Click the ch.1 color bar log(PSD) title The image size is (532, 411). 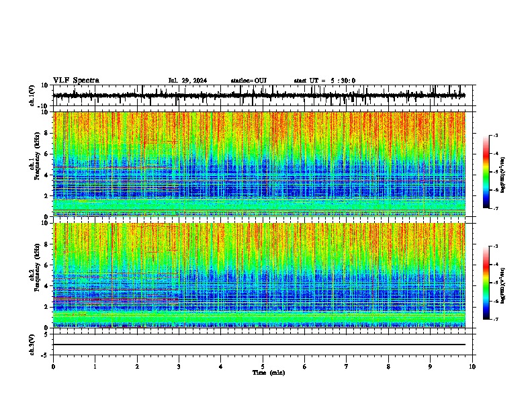point(503,175)
